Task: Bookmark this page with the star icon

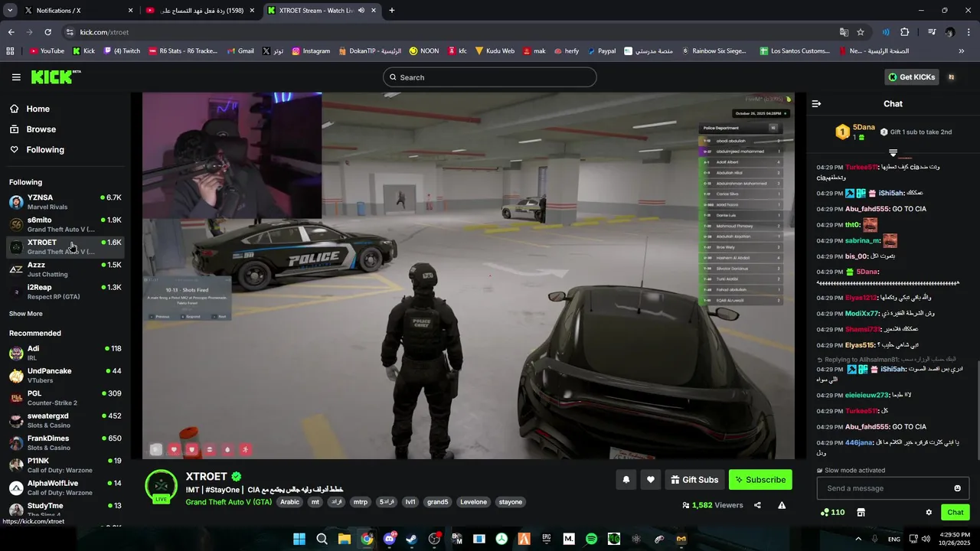Action: click(861, 32)
